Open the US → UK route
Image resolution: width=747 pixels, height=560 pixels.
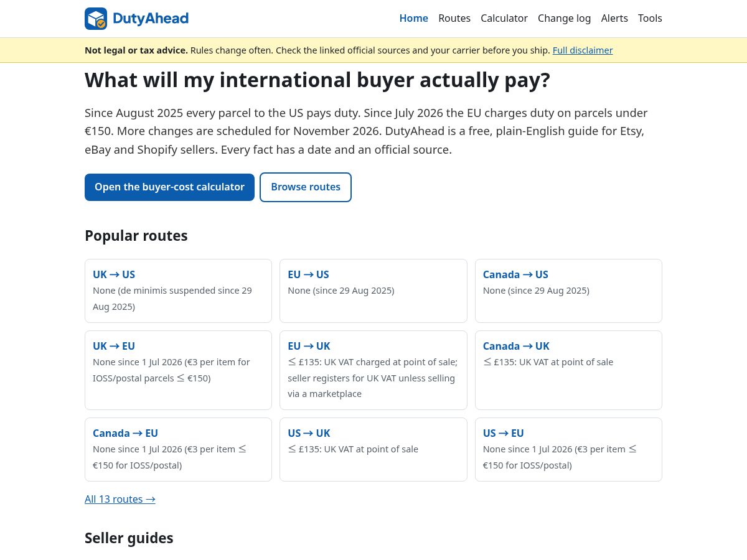(309, 433)
